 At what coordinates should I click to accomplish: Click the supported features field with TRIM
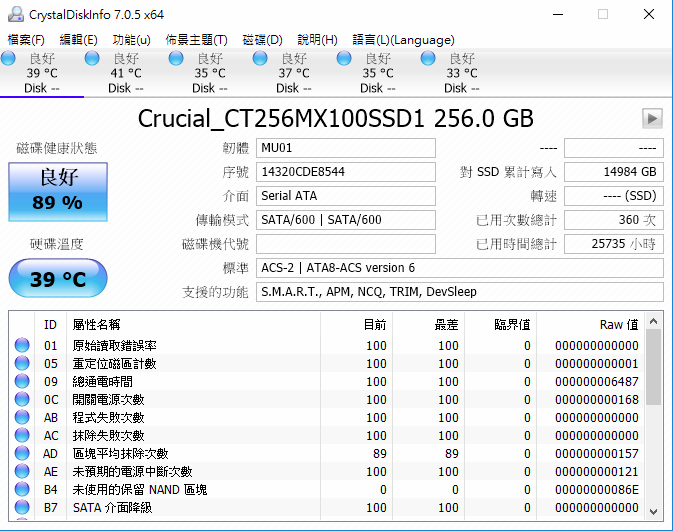click(x=460, y=292)
